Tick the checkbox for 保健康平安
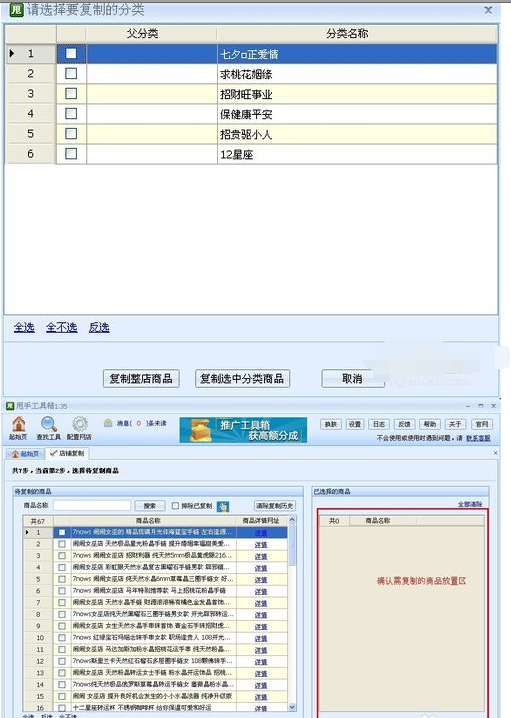This screenshot has width=511, height=718. click(71, 113)
